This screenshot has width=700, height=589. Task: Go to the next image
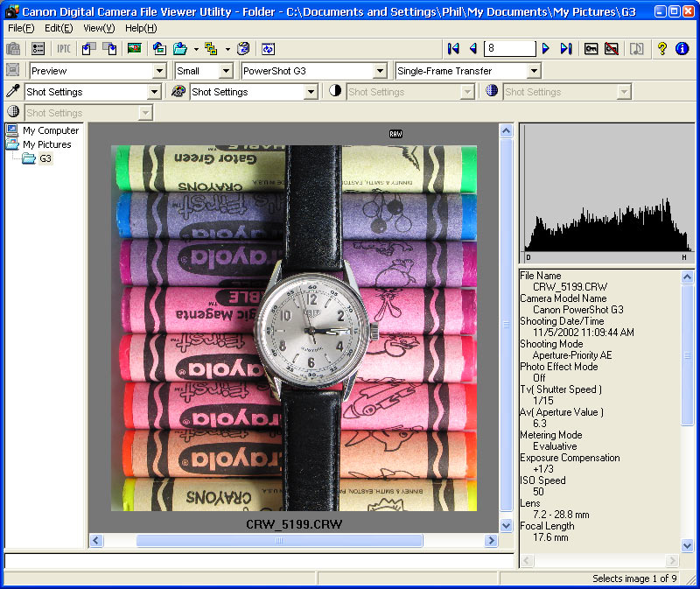(545, 48)
